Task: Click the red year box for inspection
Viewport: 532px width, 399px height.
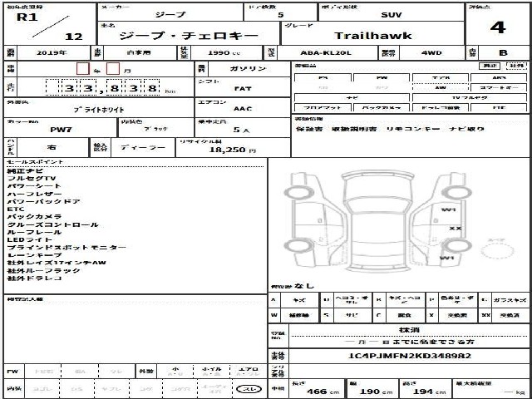Action: (83, 68)
